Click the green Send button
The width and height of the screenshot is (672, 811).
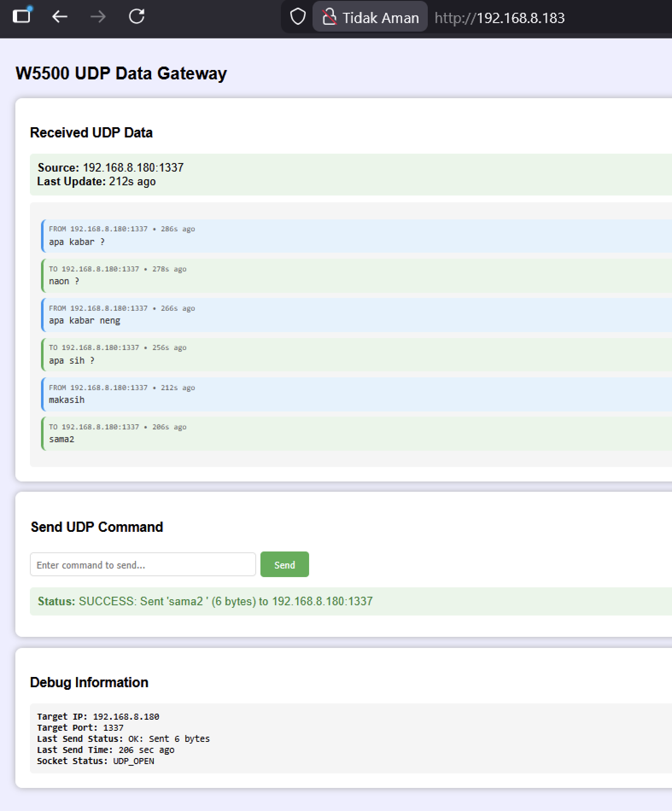click(x=285, y=564)
